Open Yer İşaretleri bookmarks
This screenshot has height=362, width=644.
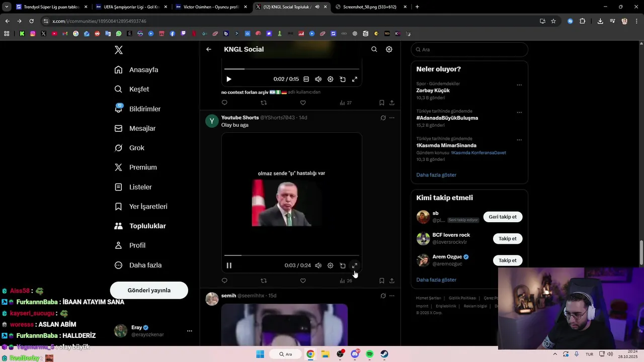pyautogui.click(x=141, y=206)
